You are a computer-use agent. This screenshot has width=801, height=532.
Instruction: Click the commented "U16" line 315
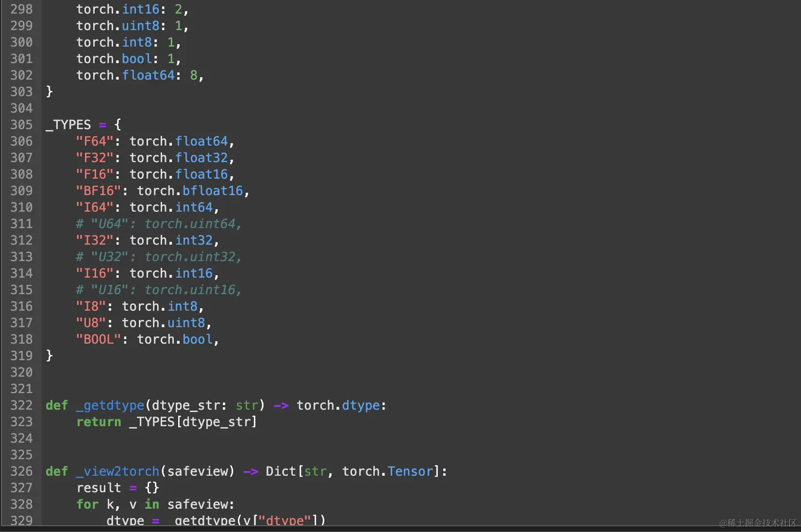click(x=159, y=290)
